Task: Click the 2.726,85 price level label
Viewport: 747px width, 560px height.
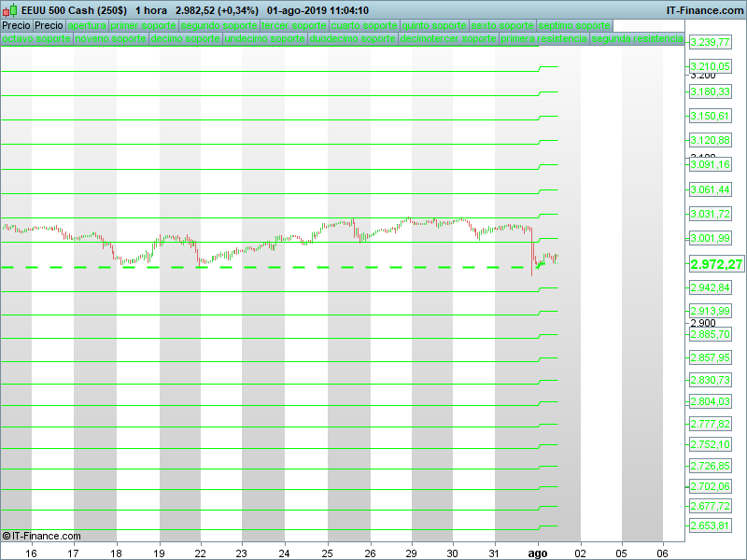Action: (x=711, y=466)
